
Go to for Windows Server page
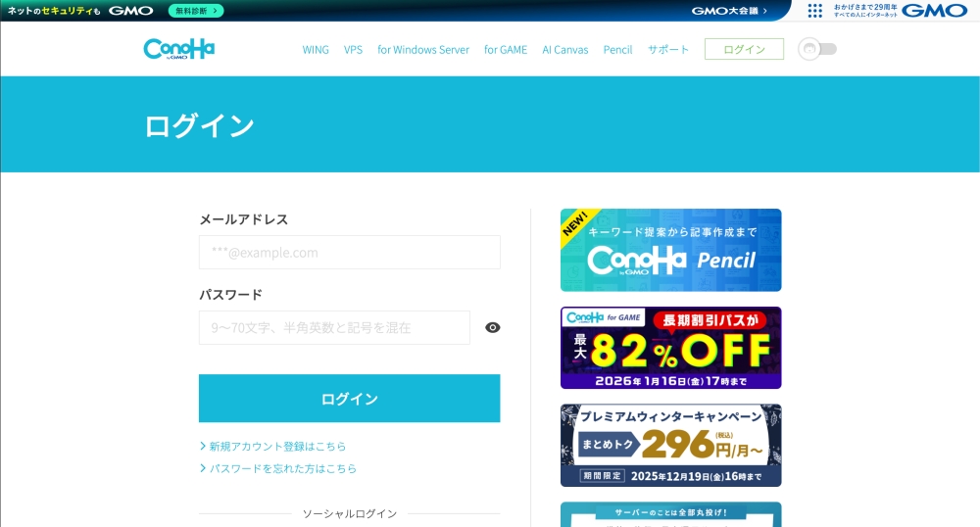[423, 50]
